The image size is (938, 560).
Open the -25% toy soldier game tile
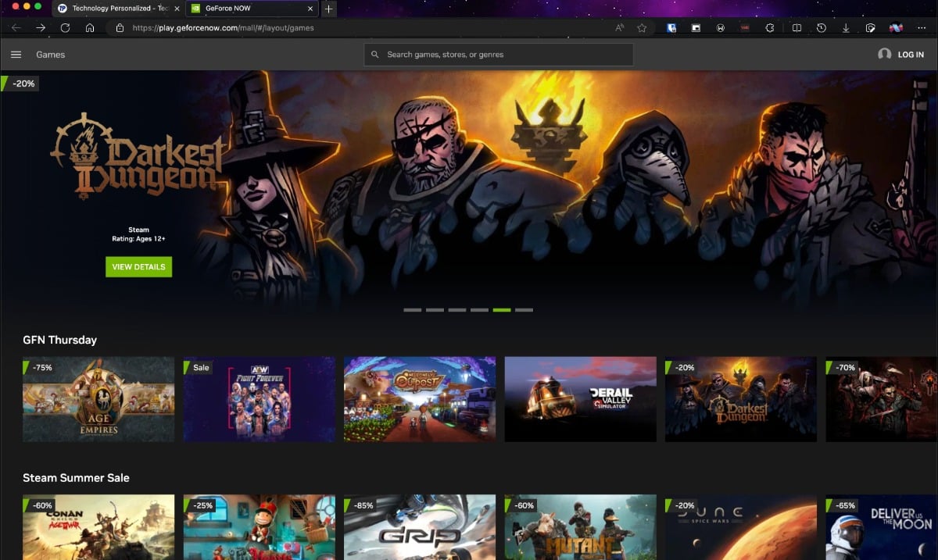click(260, 527)
